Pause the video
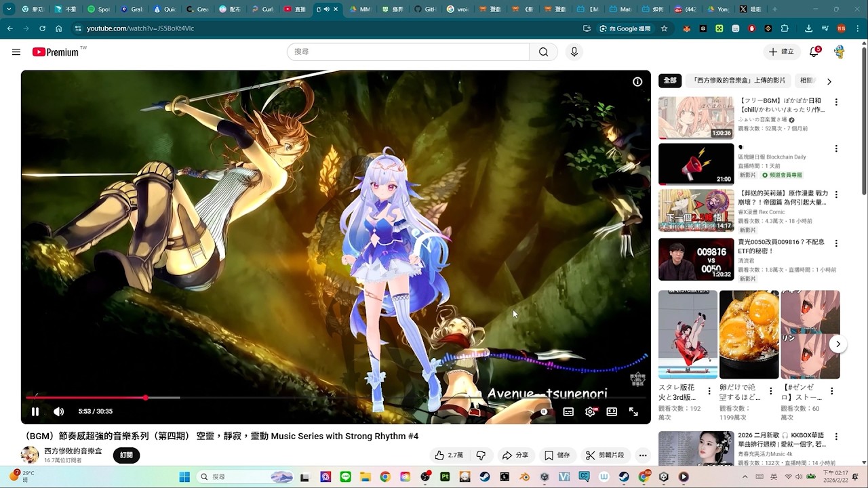Screen dimensions: 868x488 point(35,411)
